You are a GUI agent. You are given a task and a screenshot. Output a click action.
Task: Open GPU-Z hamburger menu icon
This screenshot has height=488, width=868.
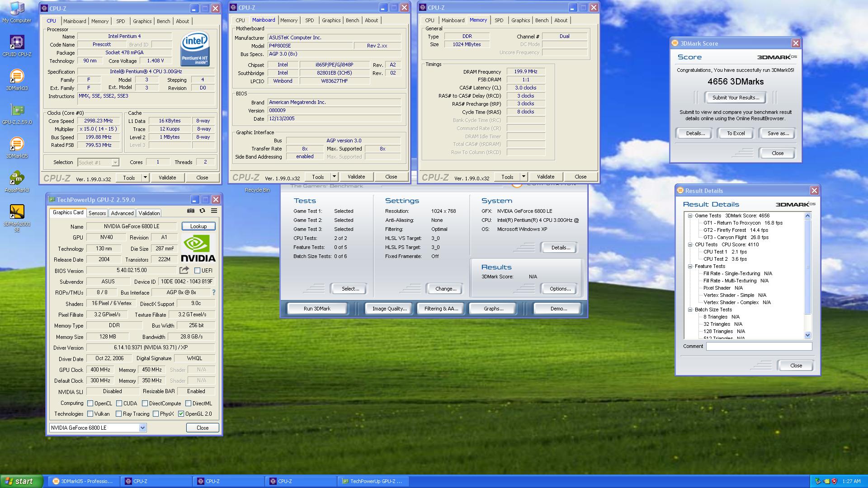click(214, 211)
